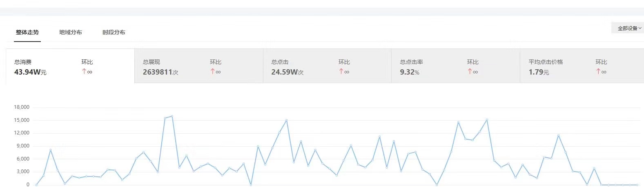This screenshot has width=644, height=187.
Task: Open the 地域分布 tab
Action: point(71,32)
